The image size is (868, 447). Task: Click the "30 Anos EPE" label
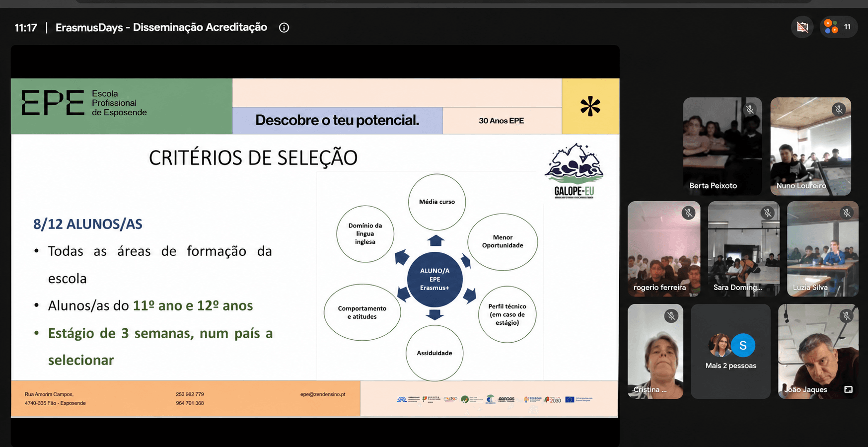click(501, 121)
